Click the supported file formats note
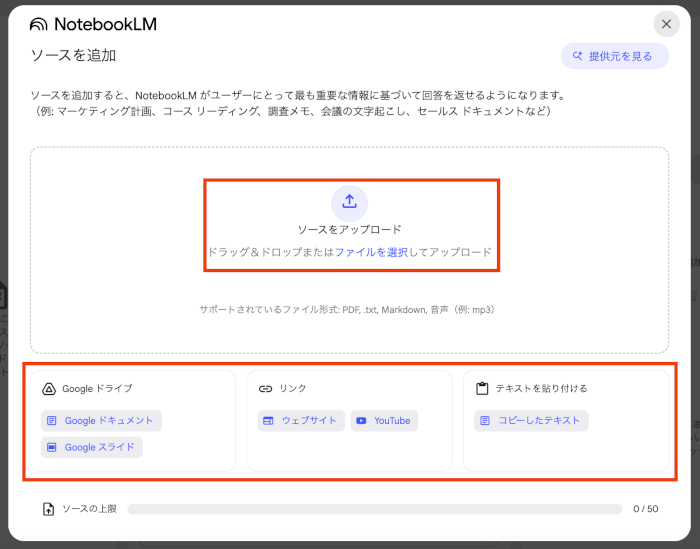Image resolution: width=700 pixels, height=549 pixels. pyautogui.click(x=348, y=310)
